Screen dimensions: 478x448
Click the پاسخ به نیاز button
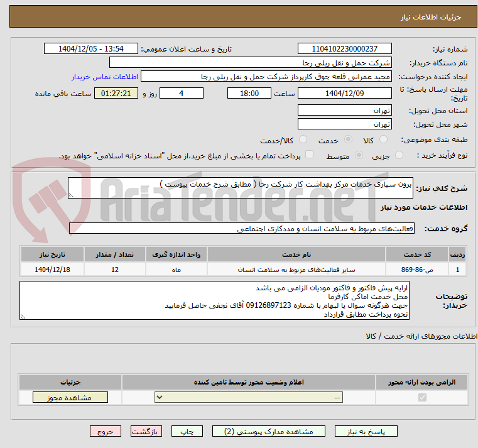366,431
